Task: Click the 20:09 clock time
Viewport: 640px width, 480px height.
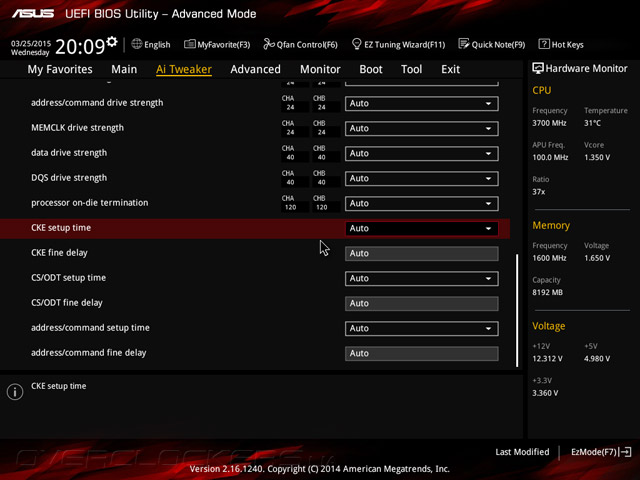Action: click(80, 46)
